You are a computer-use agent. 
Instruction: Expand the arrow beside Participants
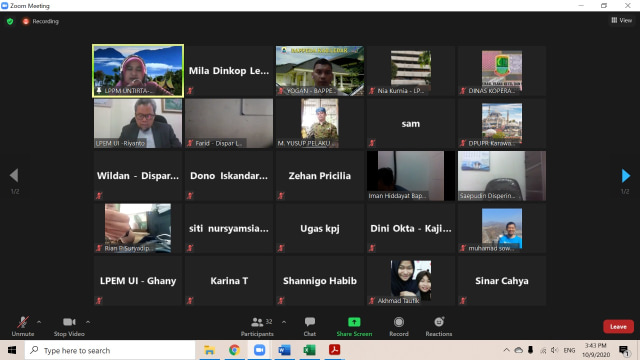coord(284,322)
